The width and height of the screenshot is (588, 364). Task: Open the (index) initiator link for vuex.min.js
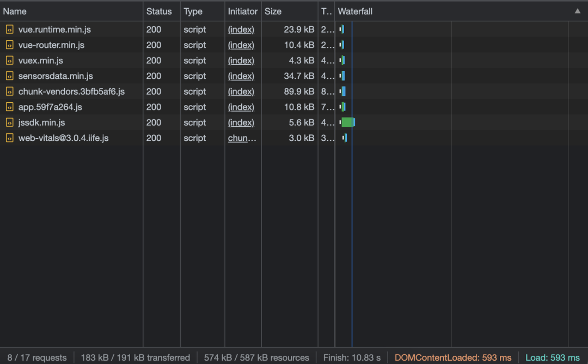pos(241,60)
